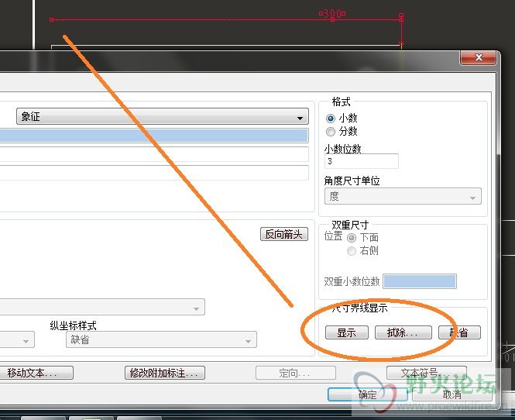Close the dialog with the X button
Viewport: 515px width, 420px height.
tap(479, 57)
